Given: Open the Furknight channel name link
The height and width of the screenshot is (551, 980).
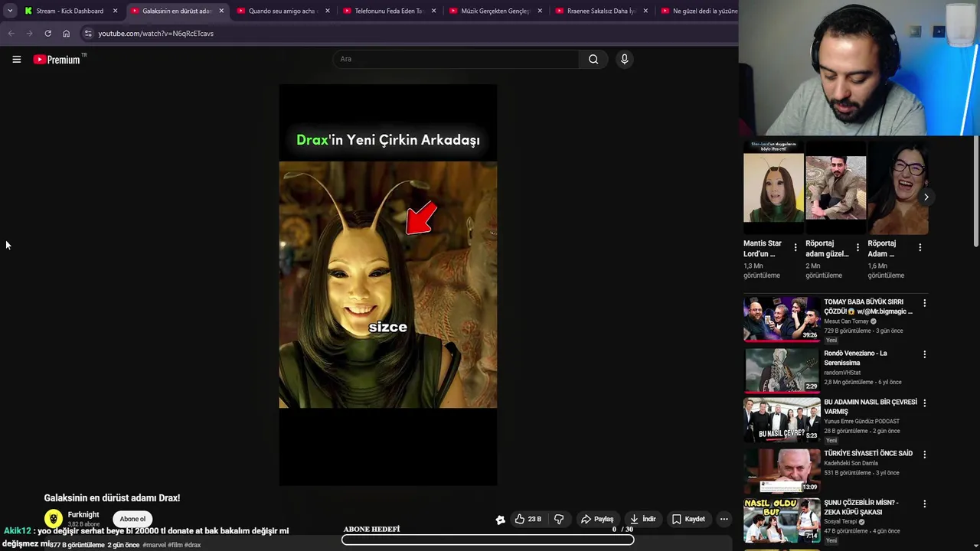Looking at the screenshot, I should [x=83, y=515].
